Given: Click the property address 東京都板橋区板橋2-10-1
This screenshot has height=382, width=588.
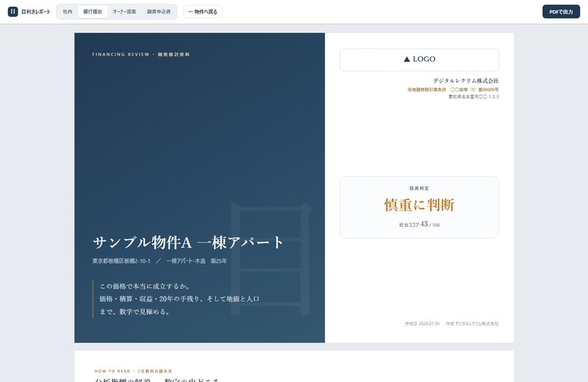Looking at the screenshot, I should pyautogui.click(x=121, y=261).
